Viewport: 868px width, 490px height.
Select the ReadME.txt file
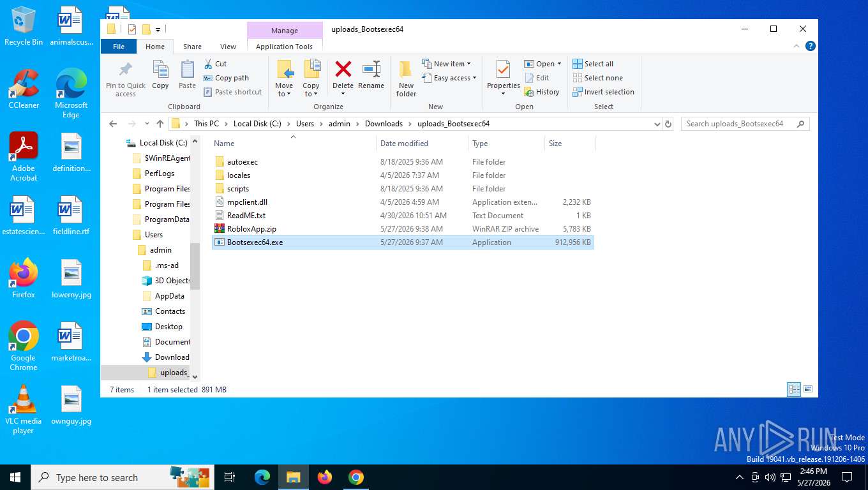(x=402, y=216)
